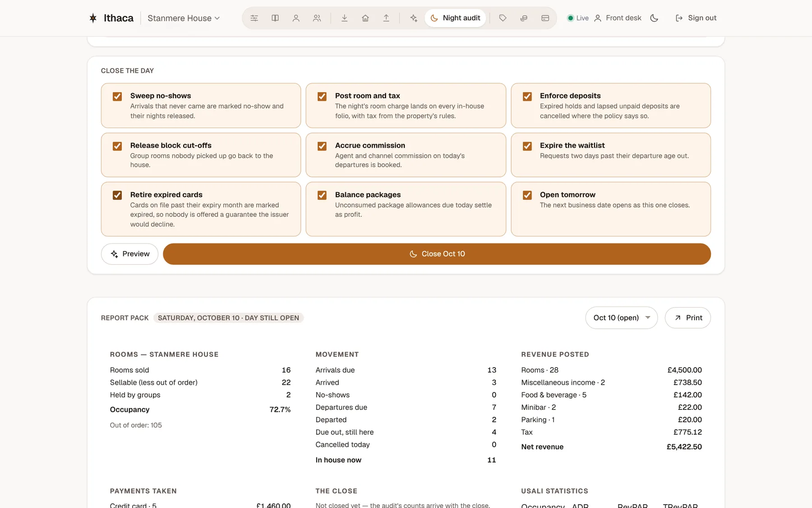Image resolution: width=812 pixels, height=508 pixels.
Task: Open the upload arrow icon in the nav bar
Action: [x=386, y=18]
